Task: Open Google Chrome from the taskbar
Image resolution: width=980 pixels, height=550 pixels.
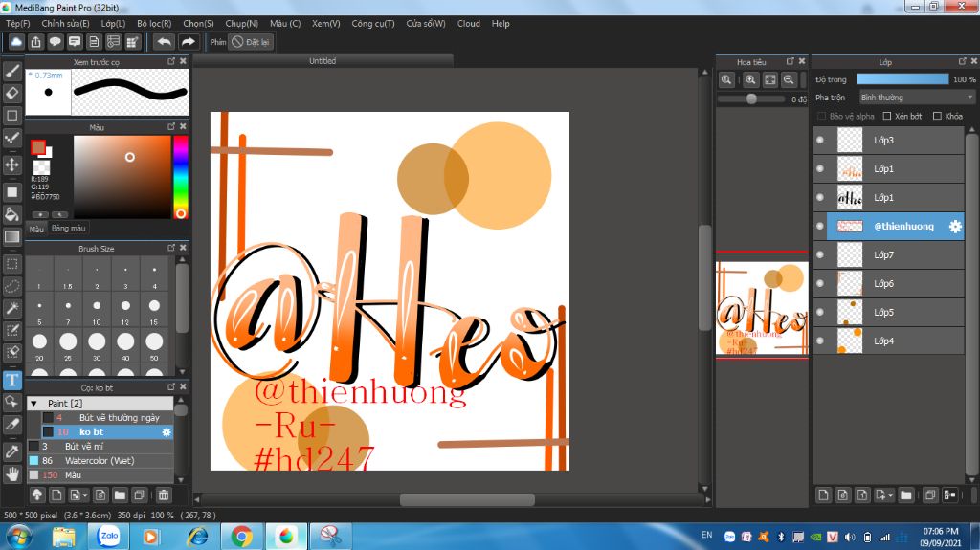Action: coord(241,537)
